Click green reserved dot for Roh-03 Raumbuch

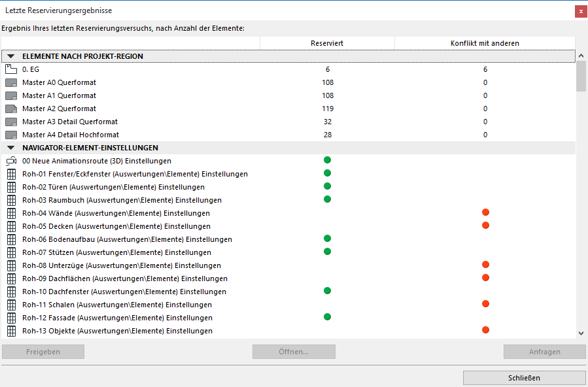point(328,199)
